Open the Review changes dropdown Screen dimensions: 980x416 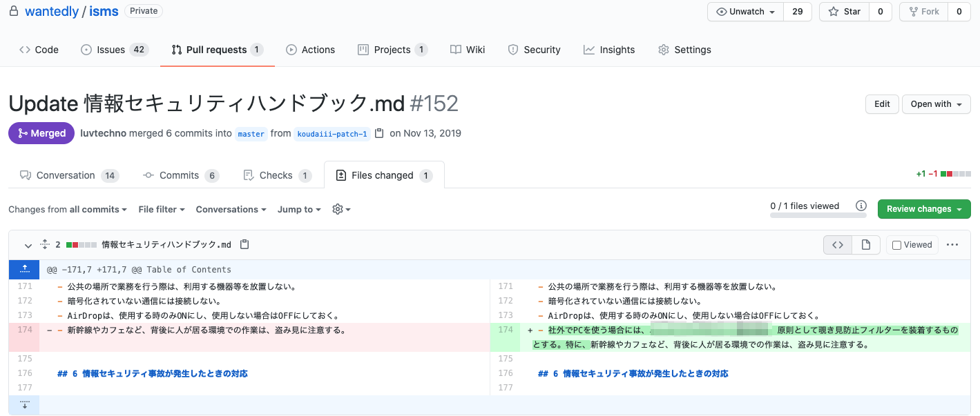pyautogui.click(x=923, y=209)
